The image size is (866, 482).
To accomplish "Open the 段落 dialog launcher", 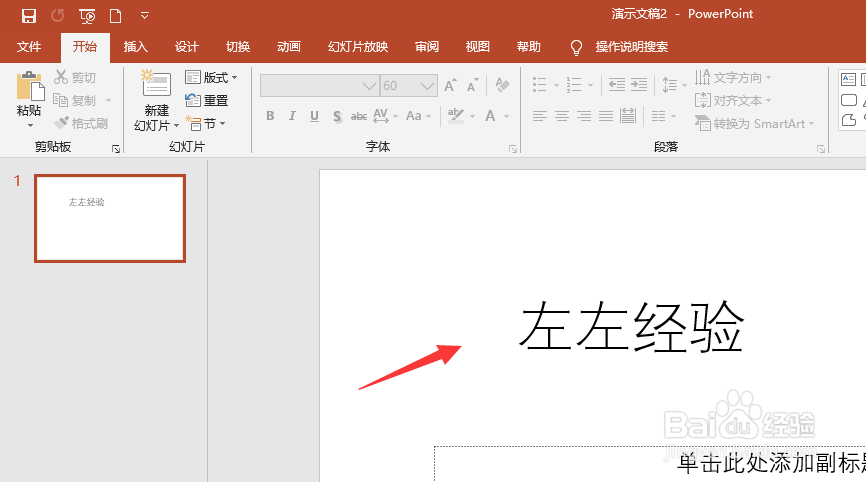I will pos(821,149).
